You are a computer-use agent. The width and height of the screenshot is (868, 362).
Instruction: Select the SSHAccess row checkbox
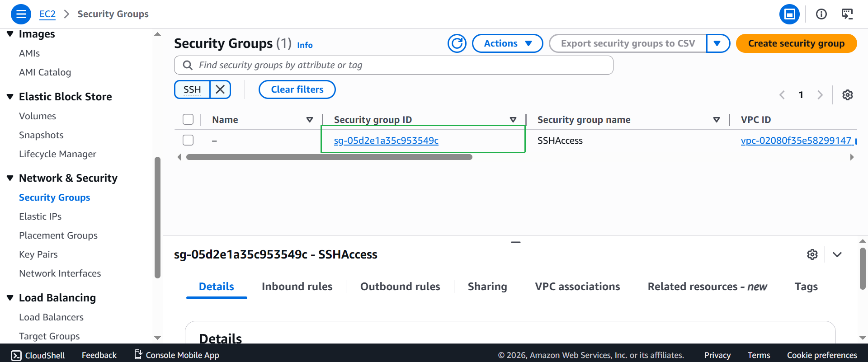coord(188,140)
